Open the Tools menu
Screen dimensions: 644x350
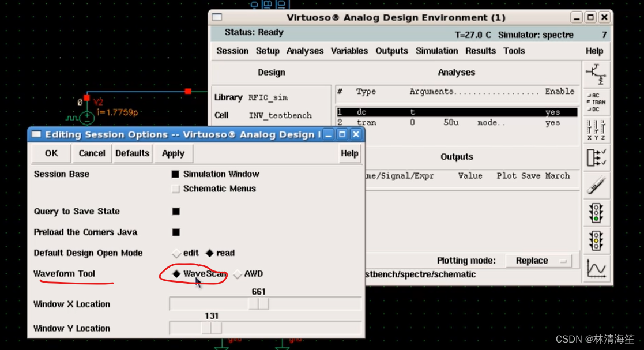[514, 51]
